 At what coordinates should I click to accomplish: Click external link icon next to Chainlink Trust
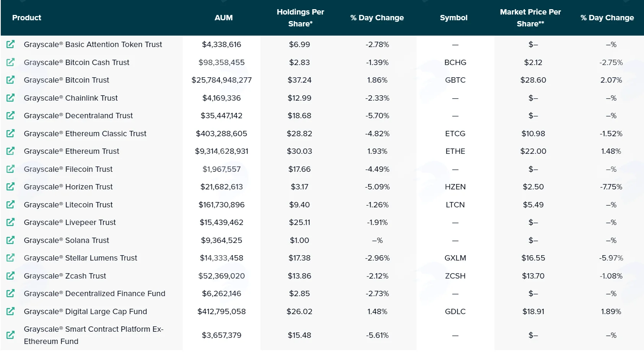pos(10,98)
